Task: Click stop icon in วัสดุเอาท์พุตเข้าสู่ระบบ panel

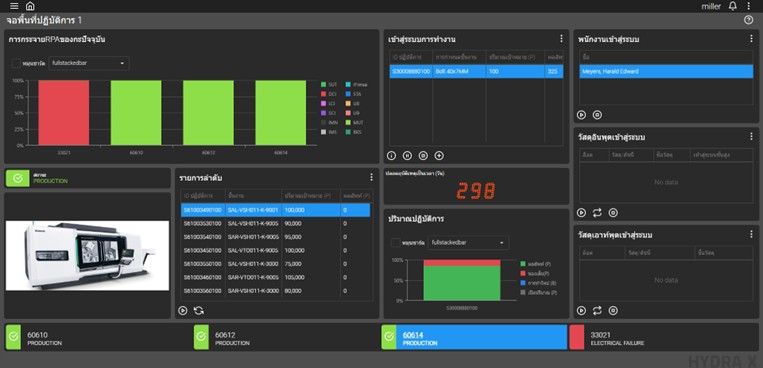Action: [613, 311]
